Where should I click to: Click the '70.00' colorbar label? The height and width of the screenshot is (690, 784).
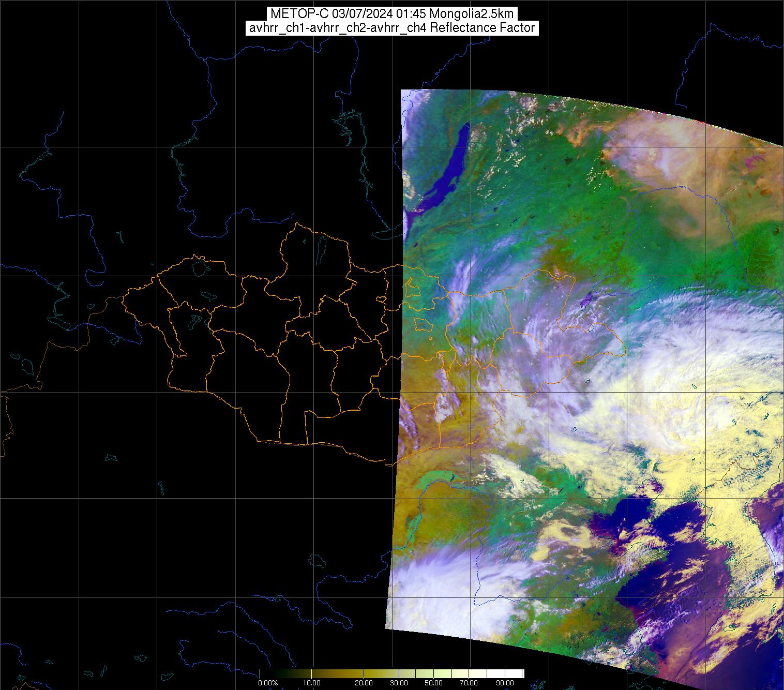(x=469, y=683)
